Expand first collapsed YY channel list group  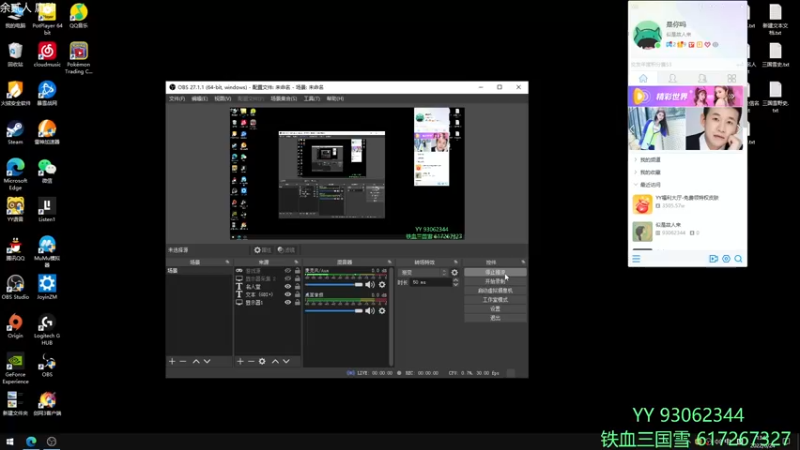pyautogui.click(x=636, y=160)
